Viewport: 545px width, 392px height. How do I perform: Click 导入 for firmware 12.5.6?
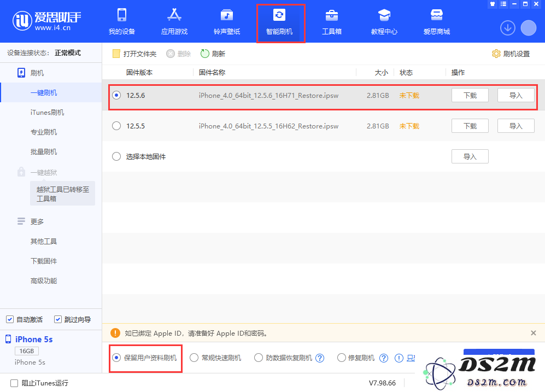click(x=516, y=95)
